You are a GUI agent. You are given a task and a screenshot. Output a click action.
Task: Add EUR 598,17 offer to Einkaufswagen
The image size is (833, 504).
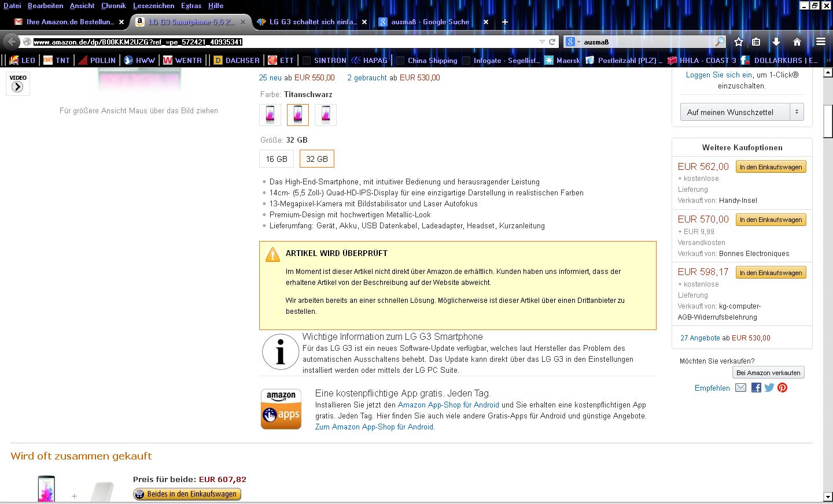coord(771,272)
